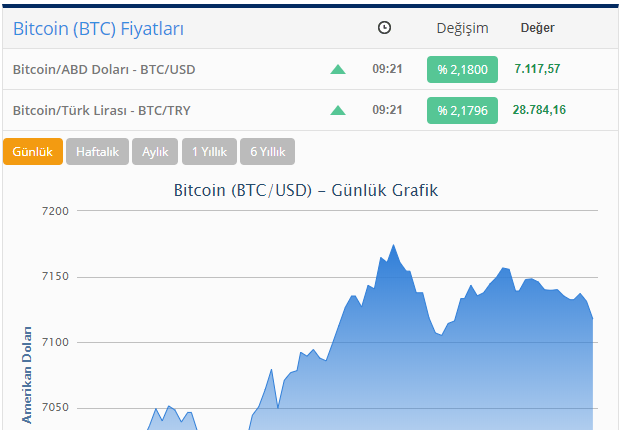The width and height of the screenshot is (622, 430).
Task: Switch to the Haftalık chart tab
Action: [98, 152]
